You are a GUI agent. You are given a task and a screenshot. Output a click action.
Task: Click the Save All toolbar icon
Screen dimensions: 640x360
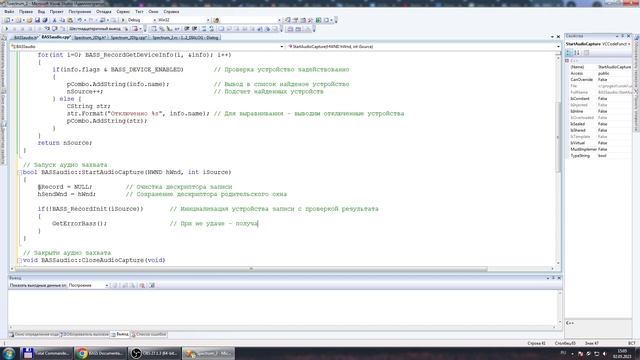click(x=45, y=20)
